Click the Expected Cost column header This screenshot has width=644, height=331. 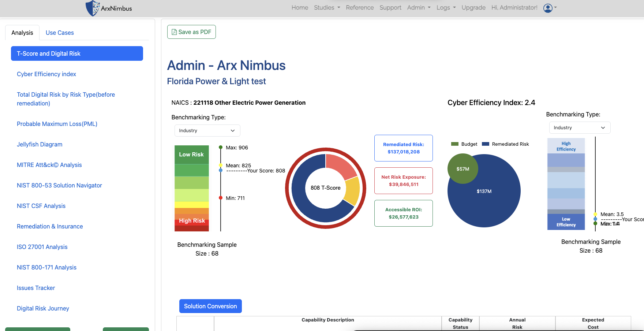tap(593, 324)
